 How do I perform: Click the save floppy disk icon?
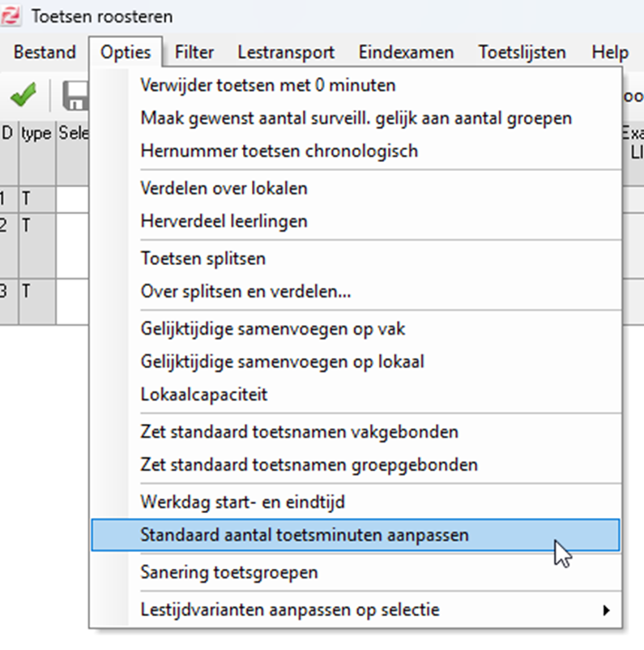[75, 96]
